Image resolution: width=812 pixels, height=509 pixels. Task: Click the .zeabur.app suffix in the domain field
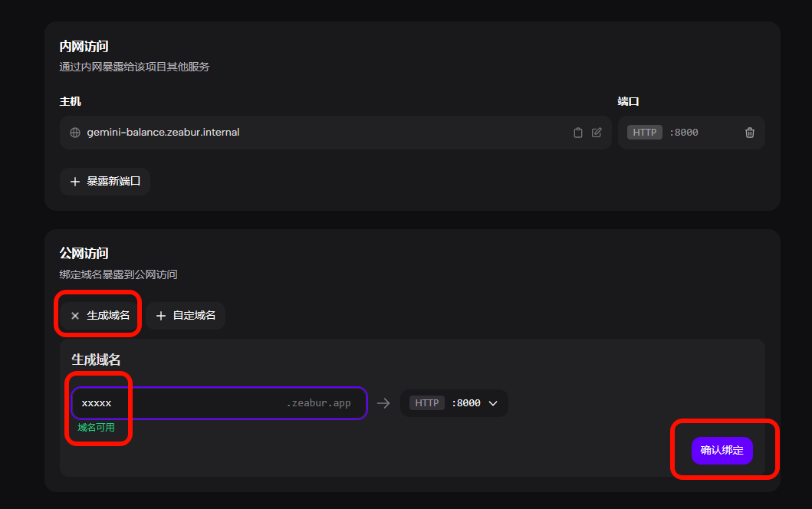pyautogui.click(x=318, y=403)
